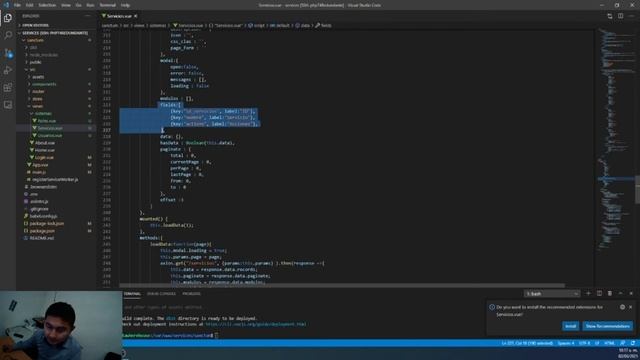Open the Edit menu
Image resolution: width=640 pixels, height=360 pixels.
pyautogui.click(x=29, y=5)
